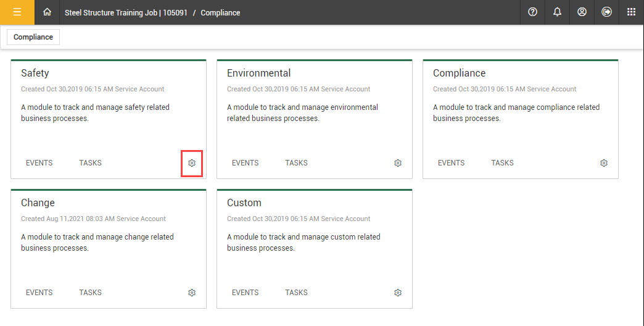The width and height of the screenshot is (644, 326).
Task: Open Change module settings gear
Action: (x=192, y=293)
